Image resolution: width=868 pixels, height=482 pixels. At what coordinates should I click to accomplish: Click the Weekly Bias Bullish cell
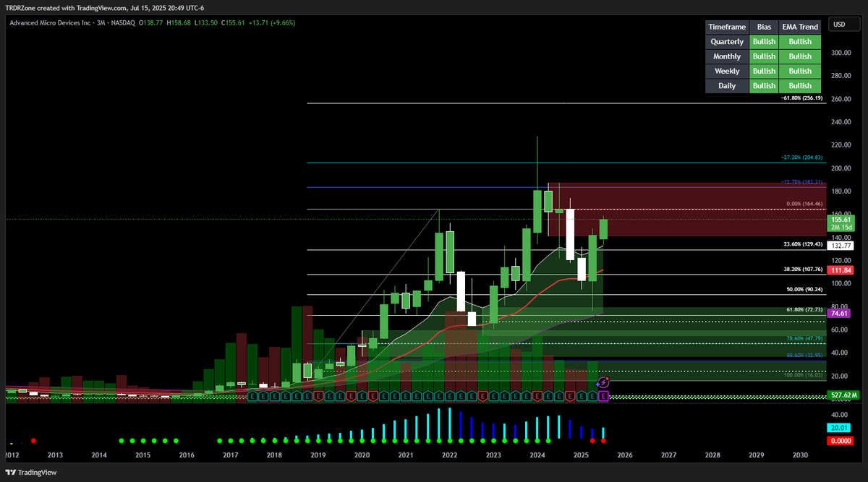[764, 71]
